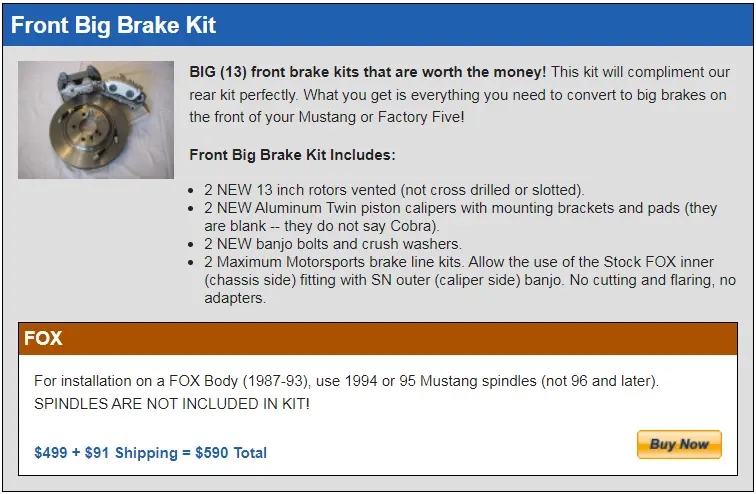This screenshot has width=756, height=494.
Task: Click the Aluminum Twin piston calipers bullet
Action: click(x=460, y=217)
